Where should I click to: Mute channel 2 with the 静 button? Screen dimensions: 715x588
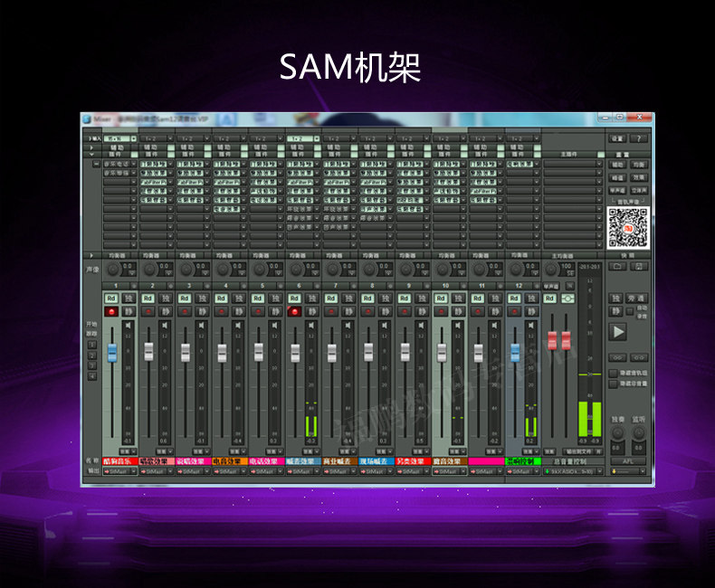coord(165,312)
